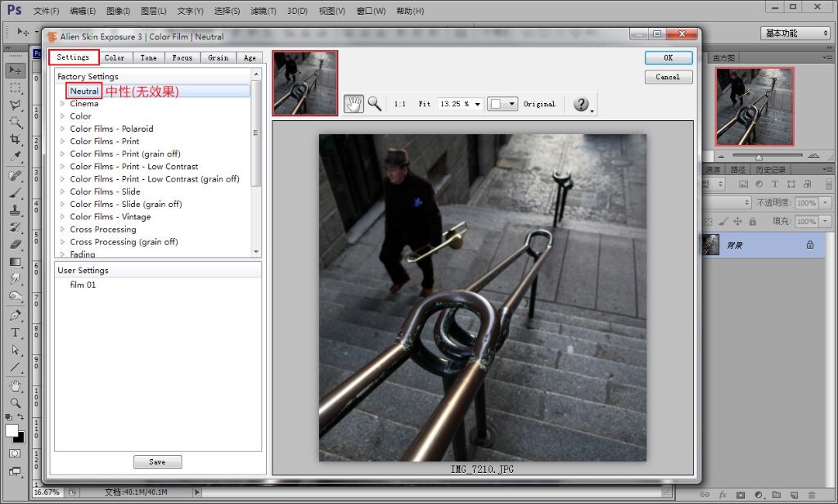Select the Quick Selection tool
Screen dimensions: 838x504
tap(15, 122)
